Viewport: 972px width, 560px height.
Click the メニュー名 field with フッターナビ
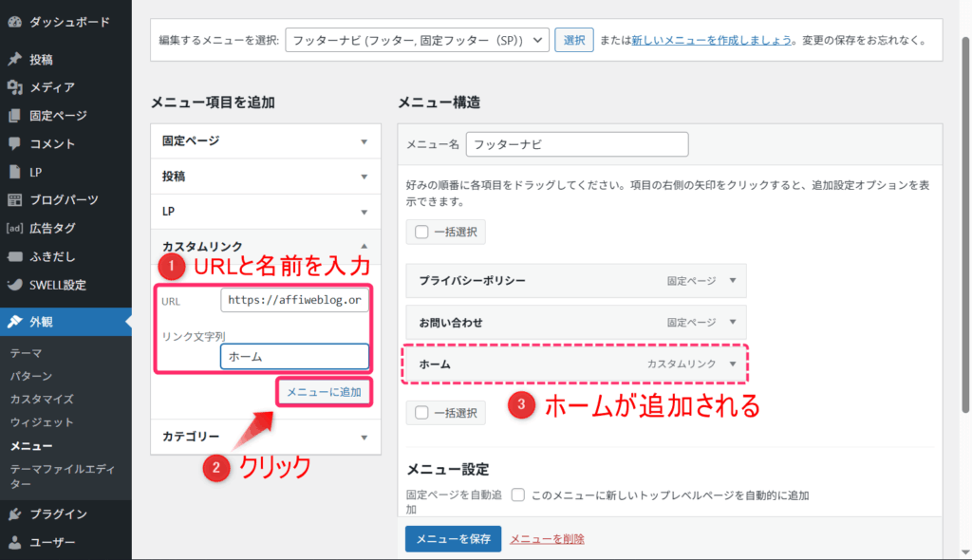coord(577,144)
